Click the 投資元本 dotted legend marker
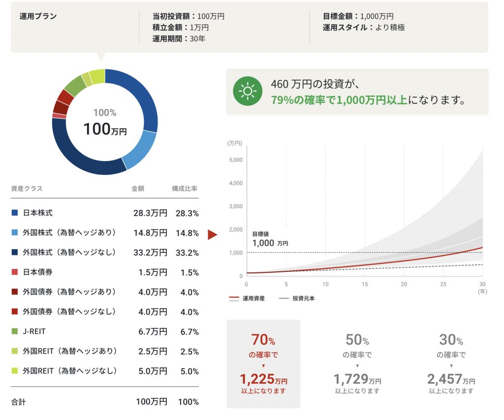This screenshot has height=420, width=504. tap(284, 298)
